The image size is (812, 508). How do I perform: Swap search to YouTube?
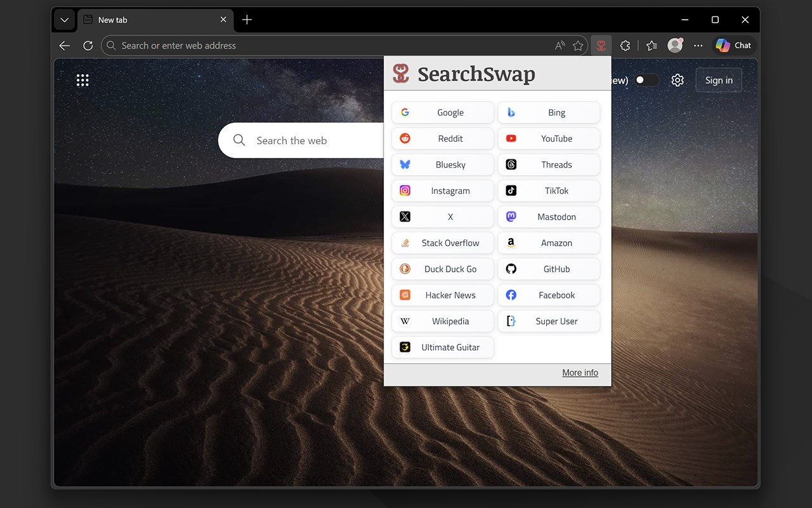tap(549, 138)
